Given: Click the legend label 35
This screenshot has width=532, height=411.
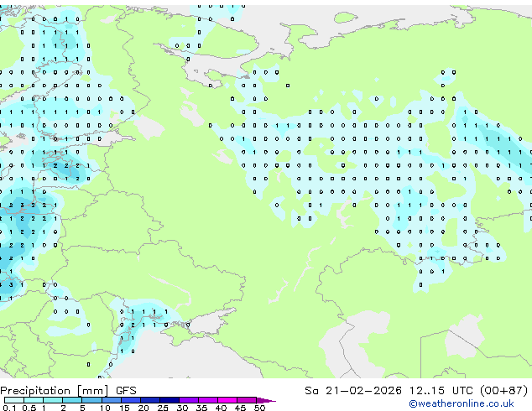Looking at the screenshot, I should click(x=201, y=408).
